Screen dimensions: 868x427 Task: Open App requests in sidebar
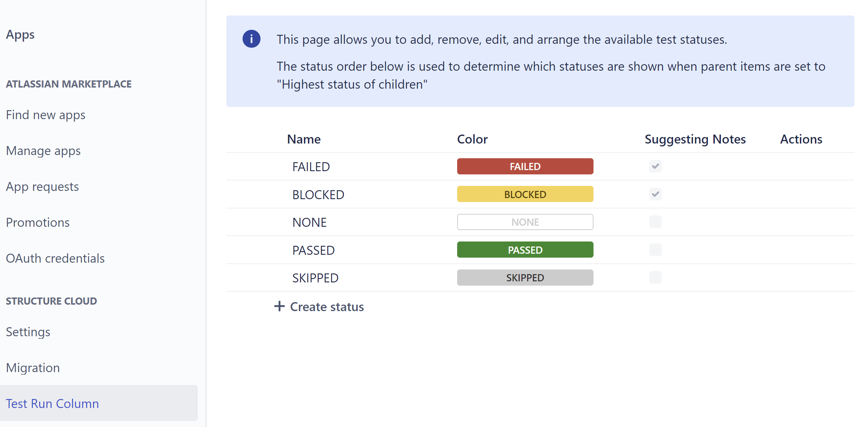click(x=42, y=187)
